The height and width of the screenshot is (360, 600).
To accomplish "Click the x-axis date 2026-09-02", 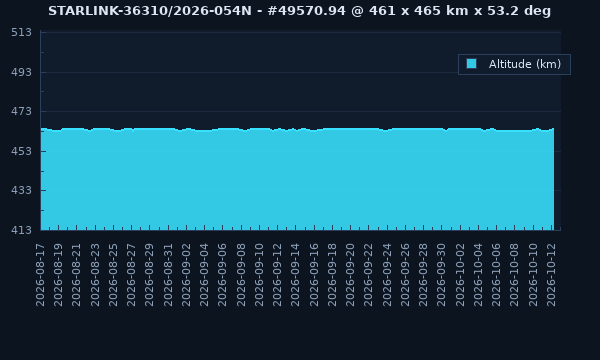I will click(186, 275).
